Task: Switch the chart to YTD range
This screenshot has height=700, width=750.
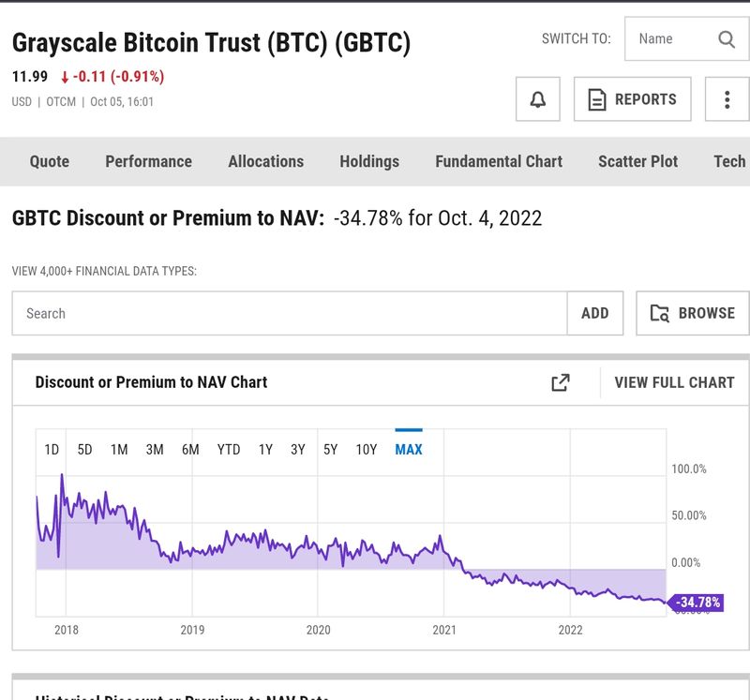Action: coord(226,450)
